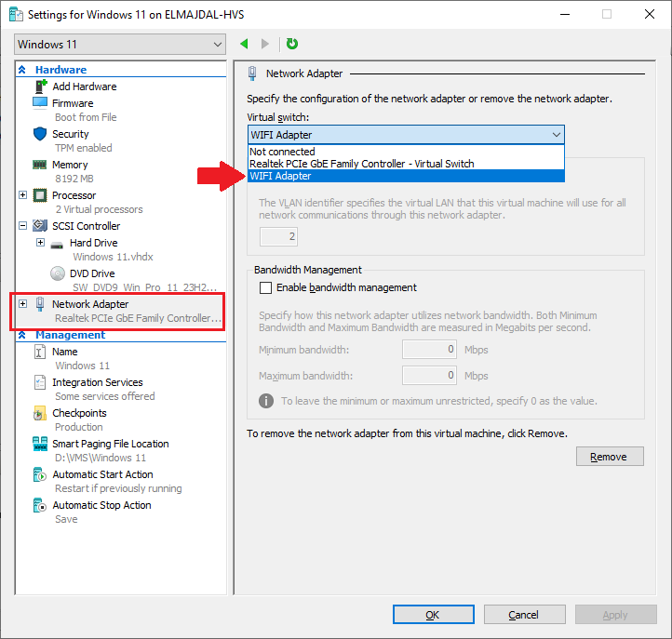This screenshot has height=639, width=672.
Task: Click the Virtual switch dropdown arrow
Action: 557,135
